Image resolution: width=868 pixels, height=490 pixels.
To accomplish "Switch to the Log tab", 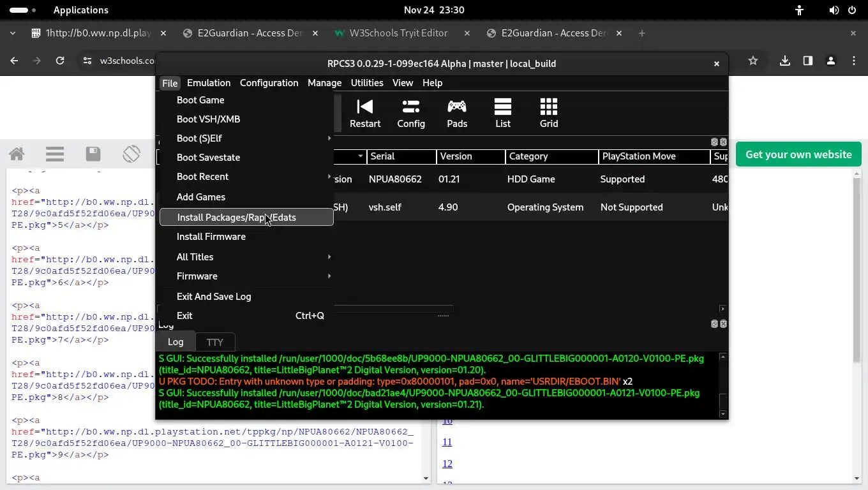I will coord(176,342).
